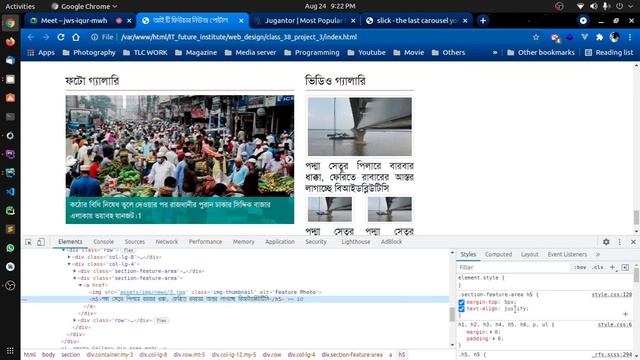This screenshot has width=640, height=360.
Task: Click the Filter styles input field
Action: click(x=512, y=267)
